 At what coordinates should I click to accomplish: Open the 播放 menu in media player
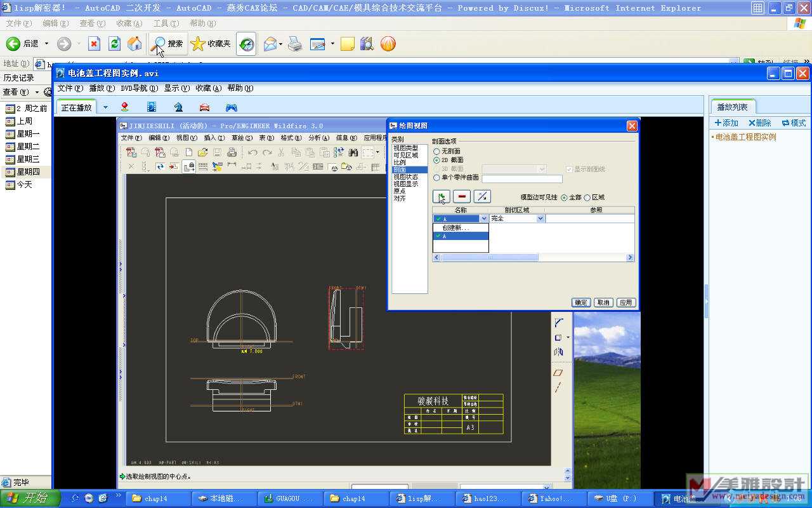102,88
